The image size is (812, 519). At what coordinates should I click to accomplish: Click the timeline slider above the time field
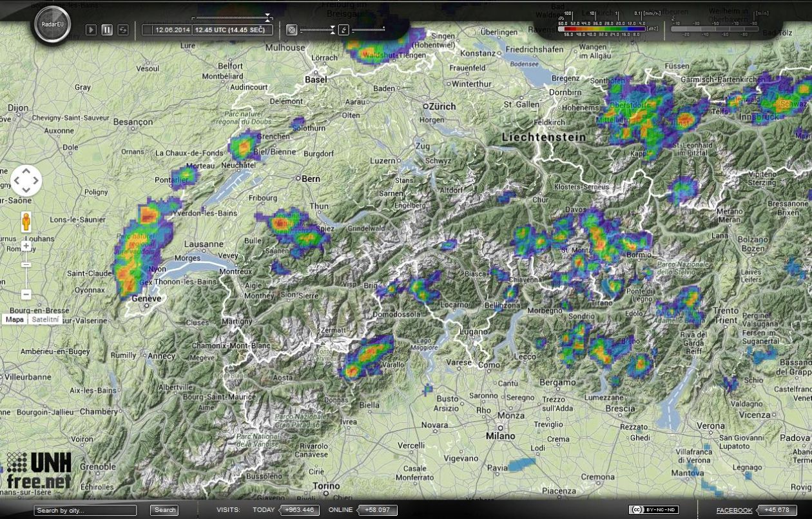pos(233,17)
